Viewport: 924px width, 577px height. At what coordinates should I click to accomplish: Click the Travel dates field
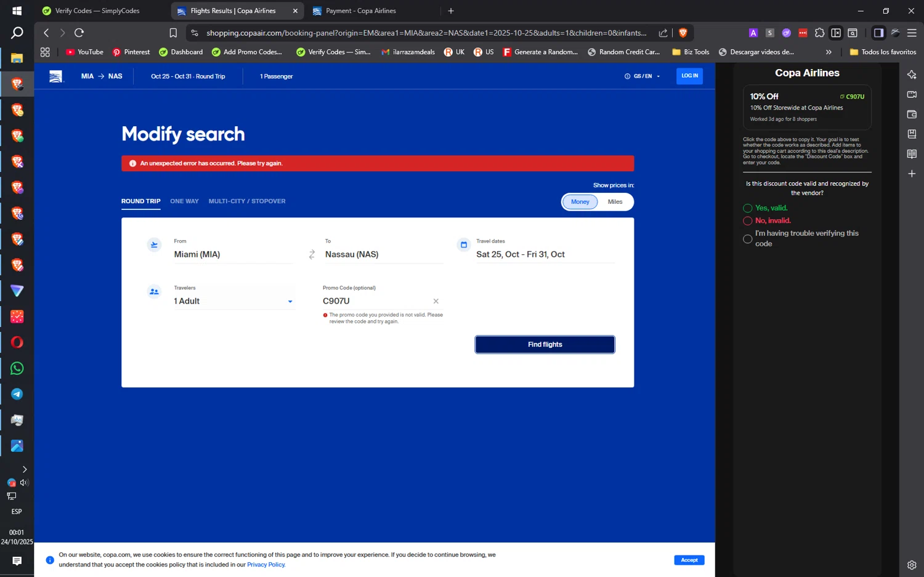pos(545,254)
